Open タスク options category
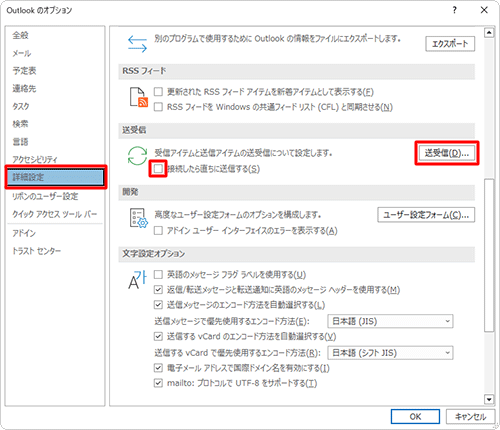Viewport: 500px width, 430px height. click(55, 106)
